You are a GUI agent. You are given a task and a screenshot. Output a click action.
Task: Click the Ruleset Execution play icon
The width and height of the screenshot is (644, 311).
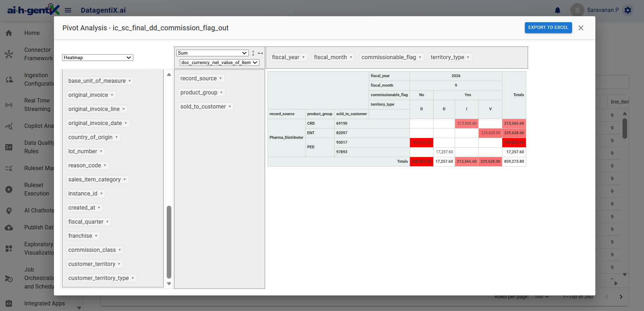[x=9, y=189]
